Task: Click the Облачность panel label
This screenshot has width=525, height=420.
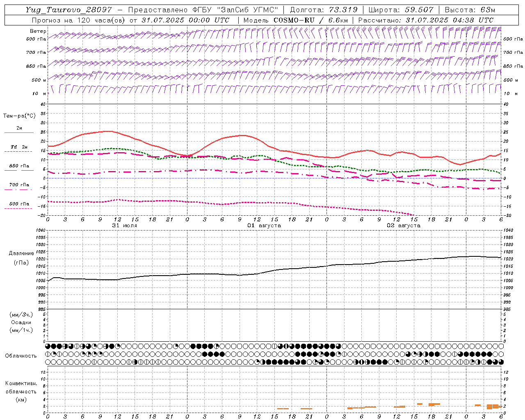Action: 21,356
